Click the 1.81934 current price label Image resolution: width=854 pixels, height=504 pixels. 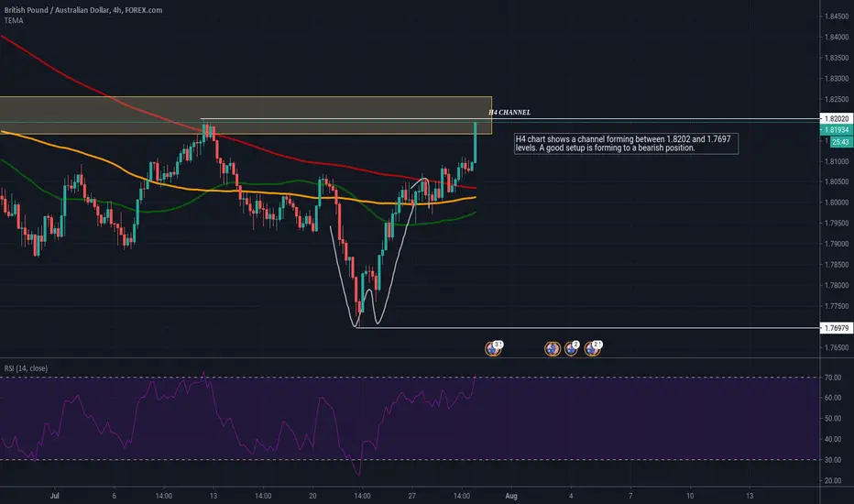coord(836,130)
